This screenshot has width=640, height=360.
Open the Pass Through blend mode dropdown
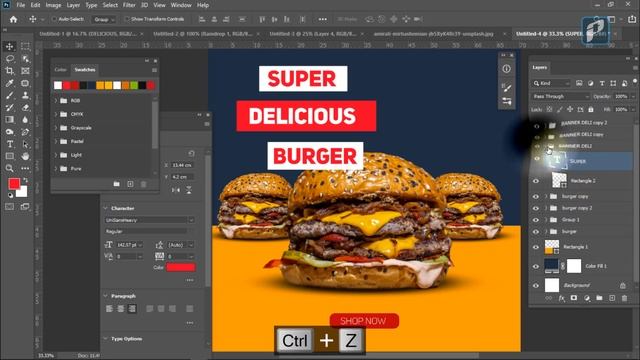coord(561,96)
